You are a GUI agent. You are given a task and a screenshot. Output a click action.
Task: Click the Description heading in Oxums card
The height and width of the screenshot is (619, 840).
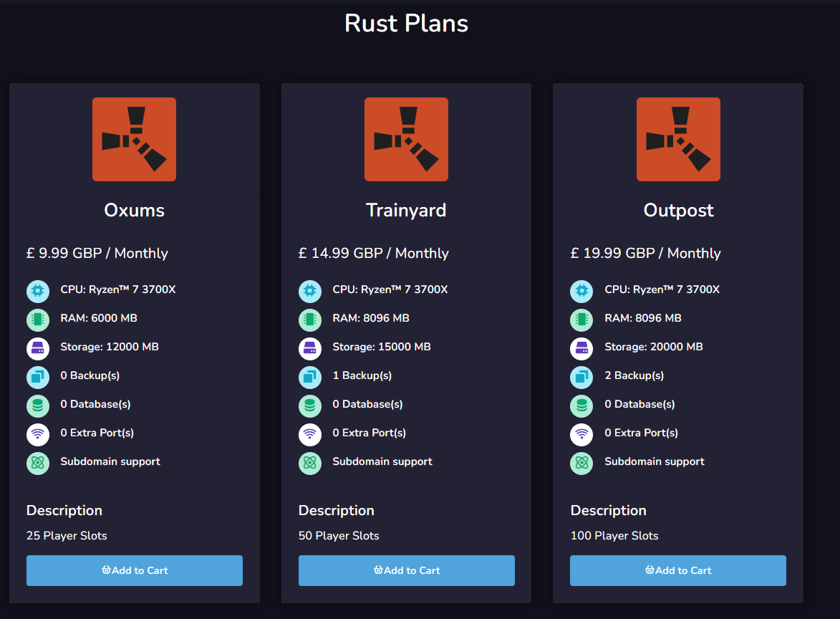(x=64, y=510)
